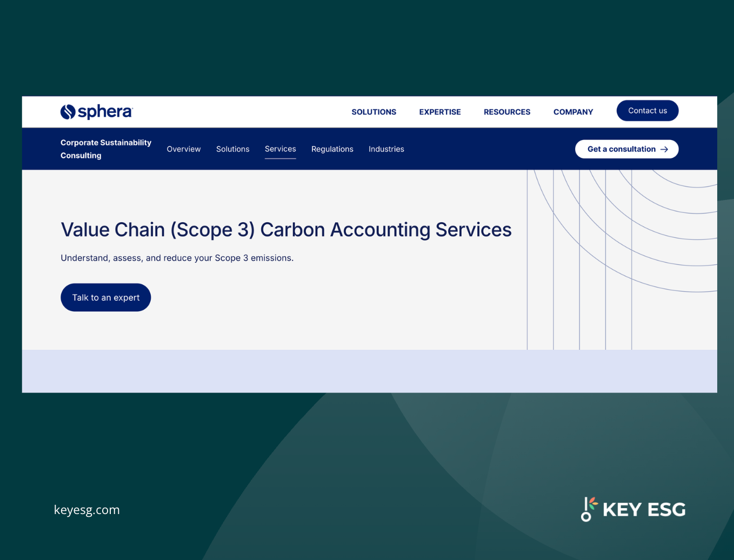The image size is (734, 560).
Task: Click the Sphera logo
Action: [96, 111]
